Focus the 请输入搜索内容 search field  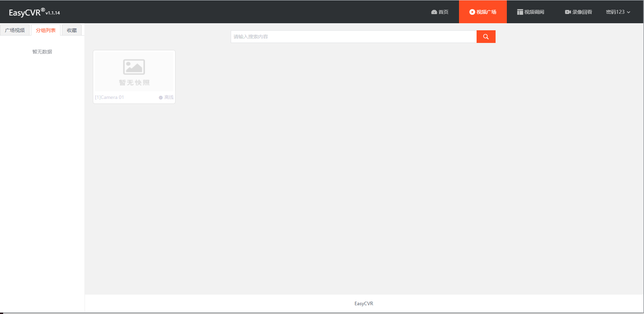pos(353,37)
